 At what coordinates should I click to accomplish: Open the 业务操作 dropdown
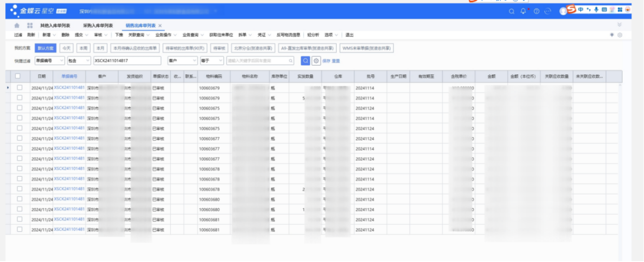165,35
